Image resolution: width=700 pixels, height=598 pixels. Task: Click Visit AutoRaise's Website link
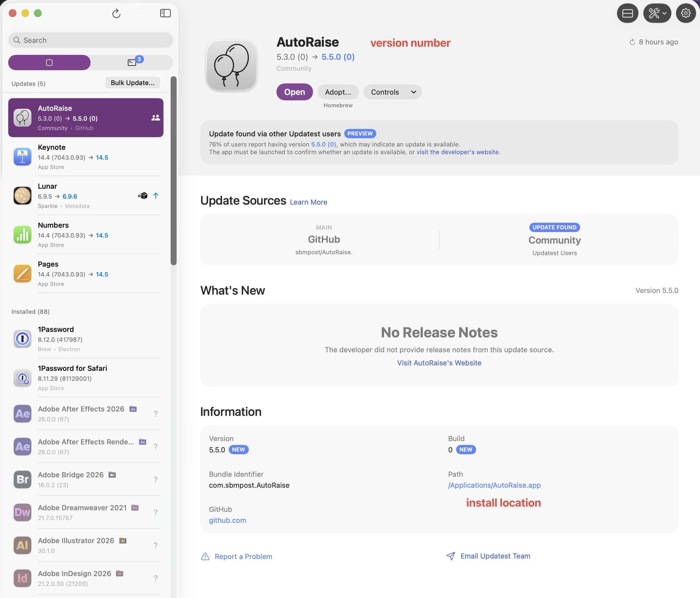coord(439,363)
